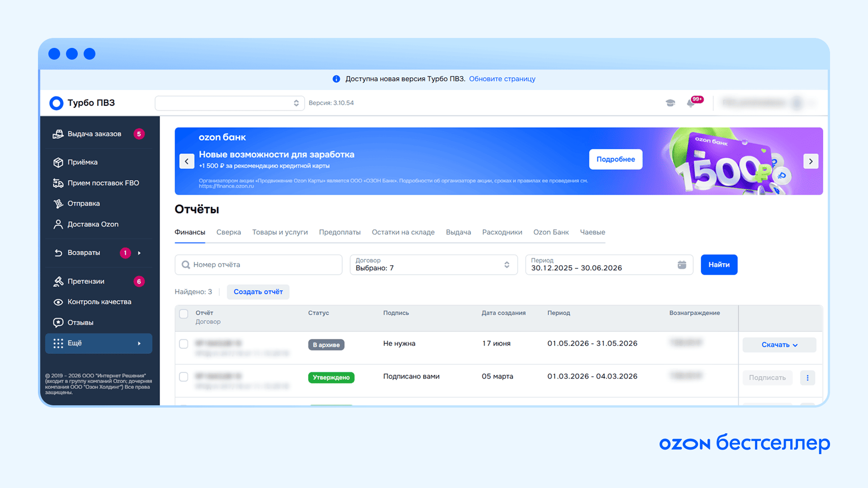The width and height of the screenshot is (868, 488).
Task: Click the Создать отчёт button
Action: point(258,292)
